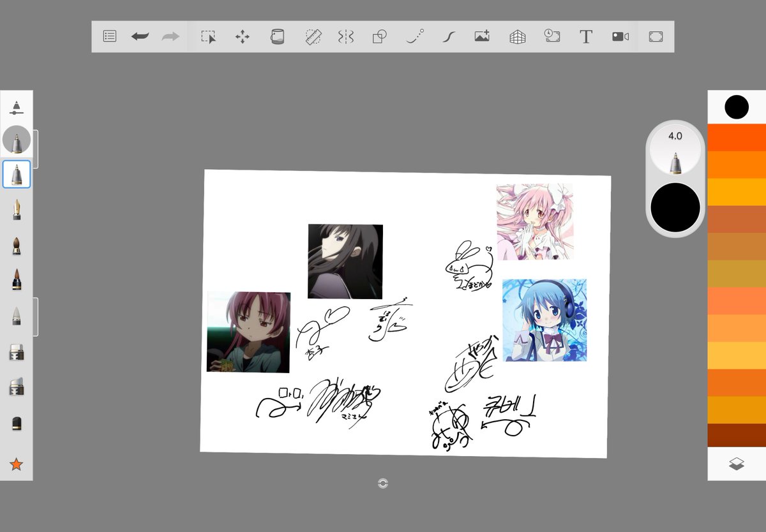Screen dimensions: 766x532
Task: Undo the last stroke
Action: coord(140,36)
